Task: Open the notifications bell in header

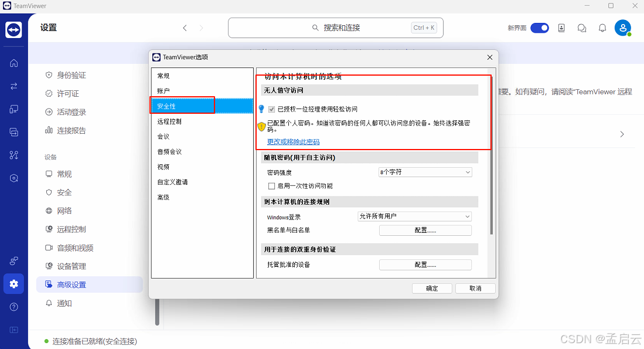Action: [602, 28]
